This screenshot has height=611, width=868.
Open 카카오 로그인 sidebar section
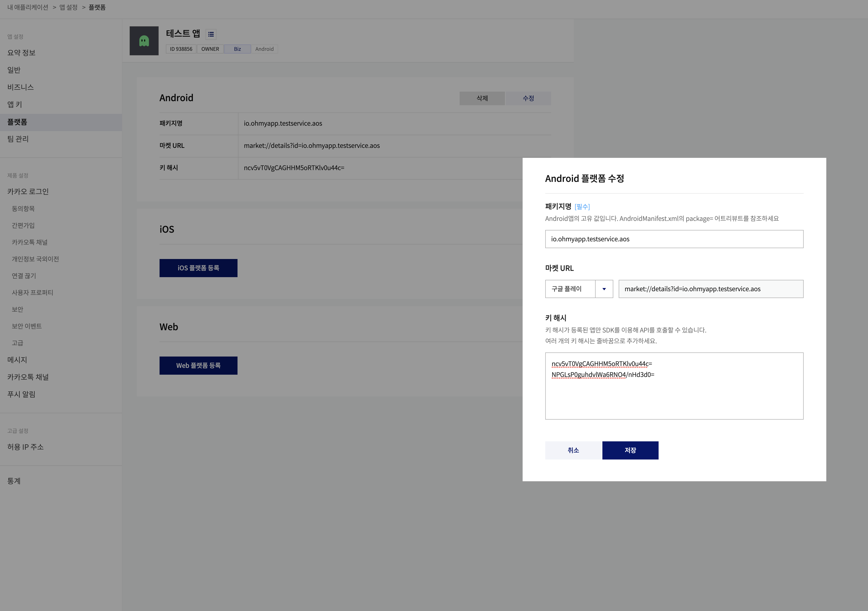28,191
